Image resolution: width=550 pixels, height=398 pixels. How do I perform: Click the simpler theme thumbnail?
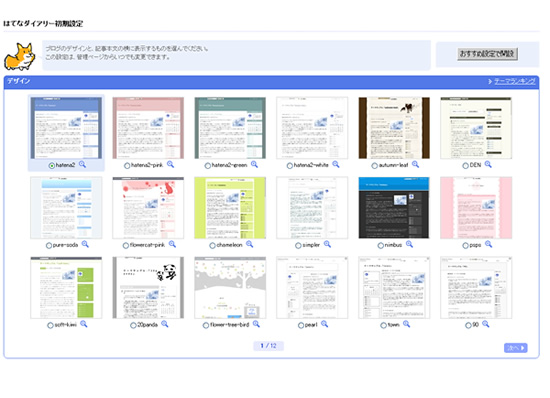(312, 208)
